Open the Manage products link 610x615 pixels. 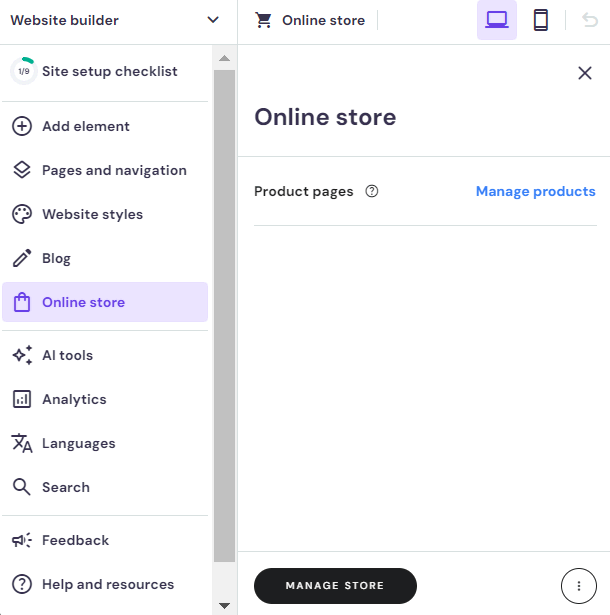535,191
